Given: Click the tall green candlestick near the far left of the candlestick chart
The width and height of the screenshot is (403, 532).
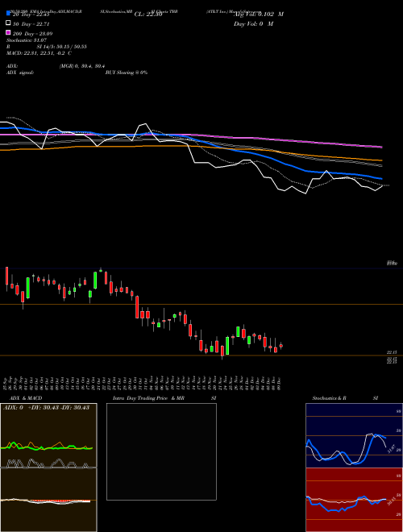Looking at the screenshot, I should pyautogui.click(x=28, y=288).
